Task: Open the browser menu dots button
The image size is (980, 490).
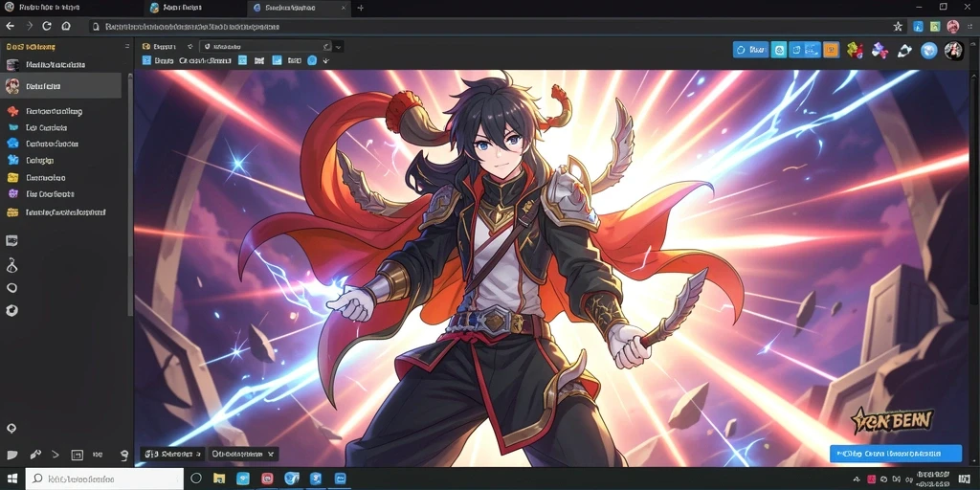Action: (x=969, y=26)
